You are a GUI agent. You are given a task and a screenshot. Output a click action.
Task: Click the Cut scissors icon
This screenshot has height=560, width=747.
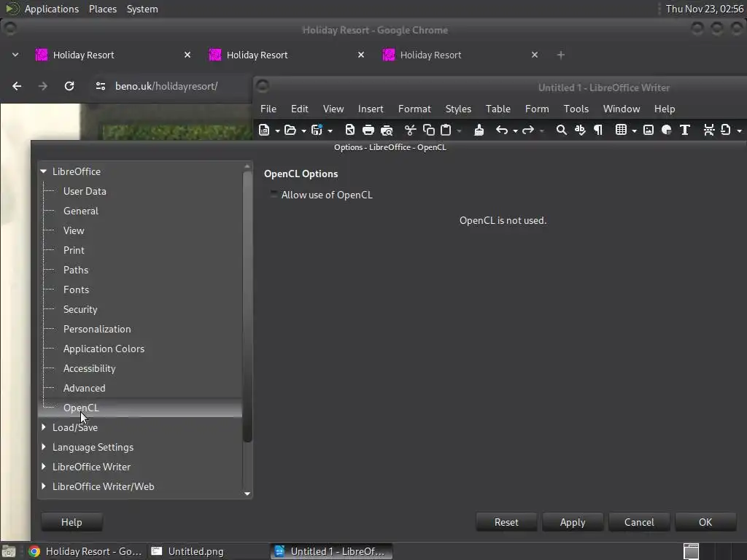click(x=410, y=130)
